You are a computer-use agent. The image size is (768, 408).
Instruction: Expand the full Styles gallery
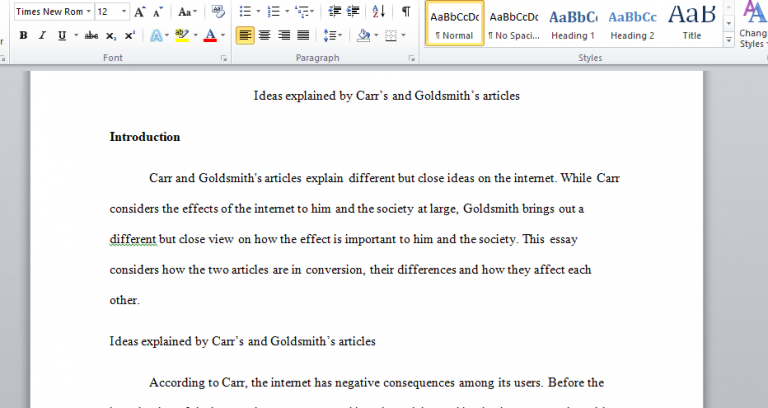(729, 40)
